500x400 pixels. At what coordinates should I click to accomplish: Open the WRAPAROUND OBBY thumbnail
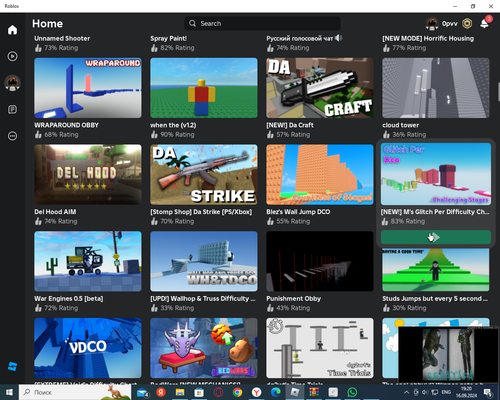(88, 88)
